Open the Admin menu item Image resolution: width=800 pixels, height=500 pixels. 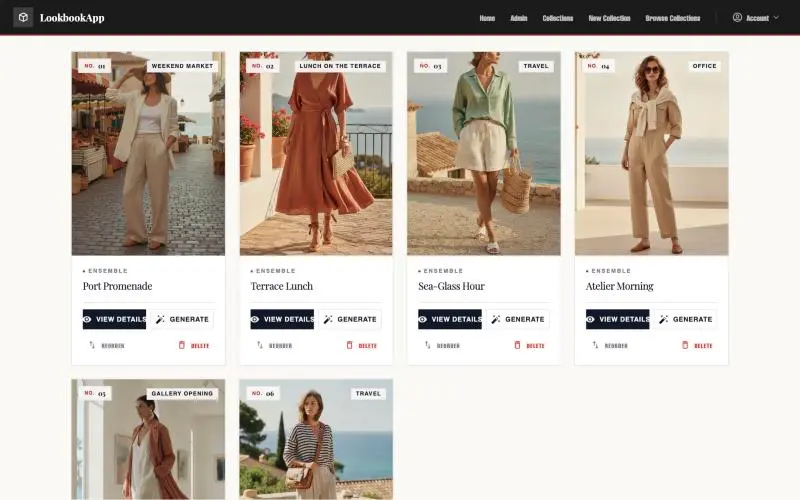[518, 18]
